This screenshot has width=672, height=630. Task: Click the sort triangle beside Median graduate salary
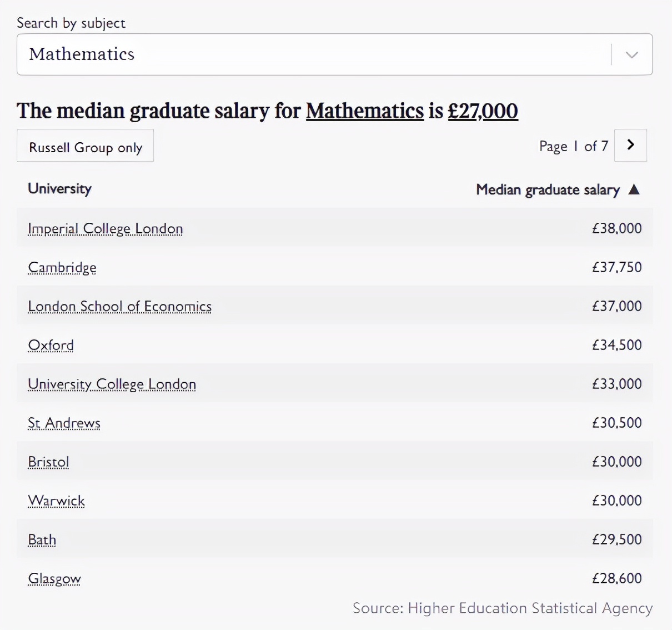point(634,189)
